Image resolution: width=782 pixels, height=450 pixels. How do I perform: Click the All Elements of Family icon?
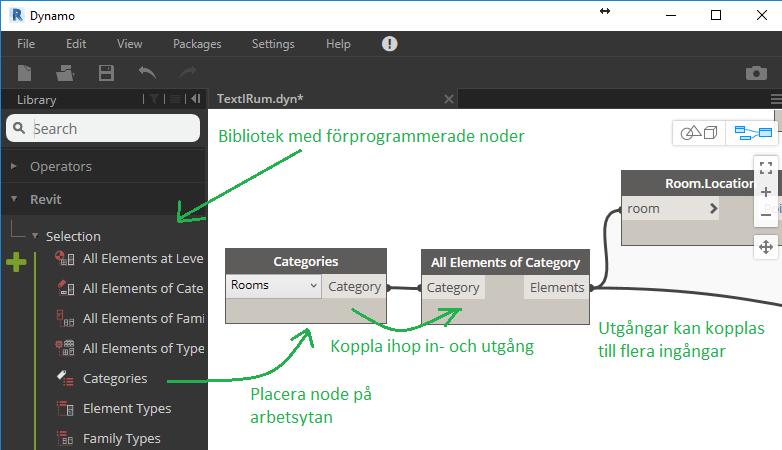coord(65,318)
